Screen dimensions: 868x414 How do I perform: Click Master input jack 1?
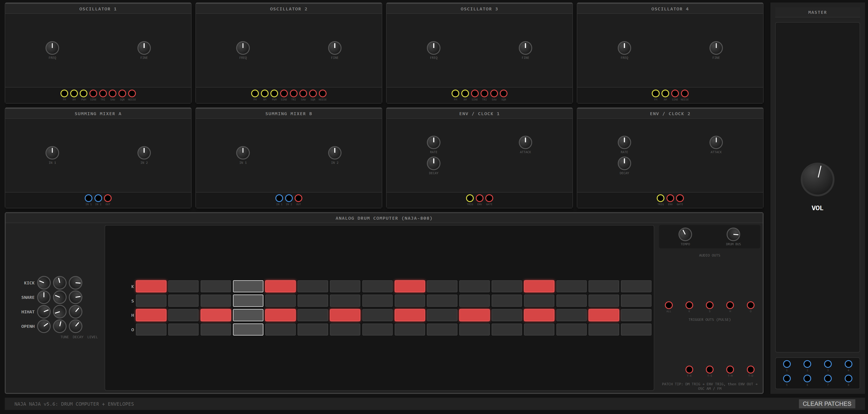pos(787,364)
